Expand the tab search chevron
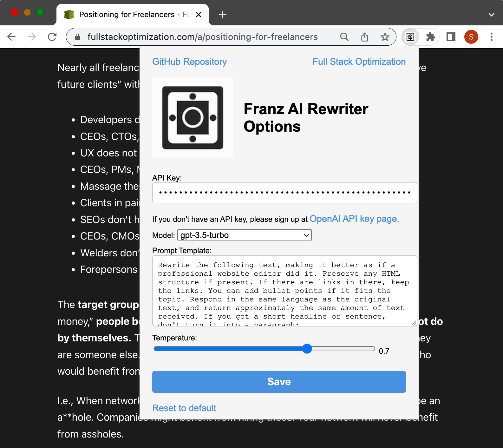 point(492,15)
